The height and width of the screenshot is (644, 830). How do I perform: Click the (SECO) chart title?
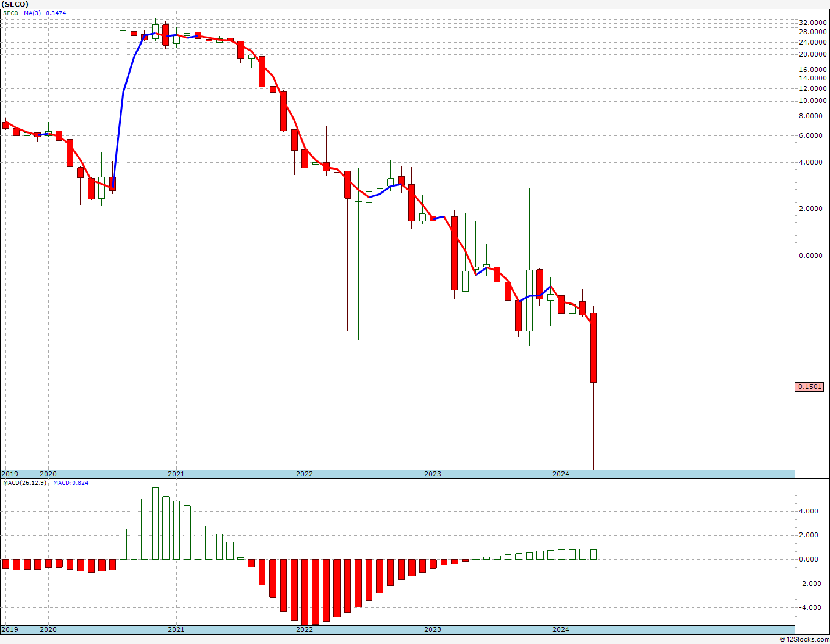(x=15, y=4)
